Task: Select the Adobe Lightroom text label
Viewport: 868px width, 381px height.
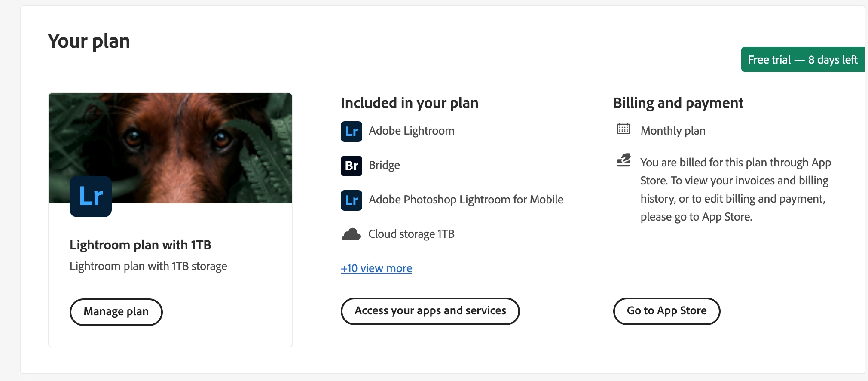Action: coord(411,131)
